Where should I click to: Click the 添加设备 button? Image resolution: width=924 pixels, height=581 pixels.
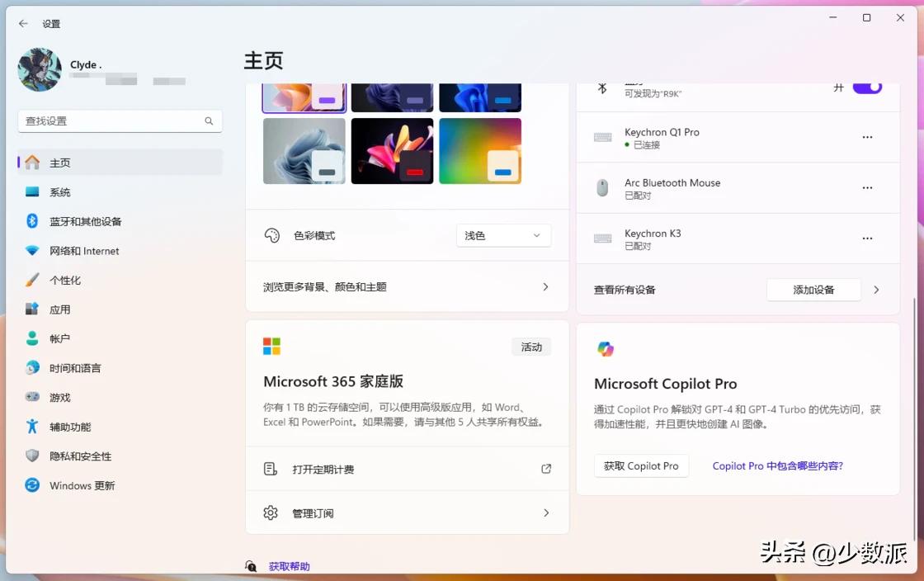tap(813, 290)
